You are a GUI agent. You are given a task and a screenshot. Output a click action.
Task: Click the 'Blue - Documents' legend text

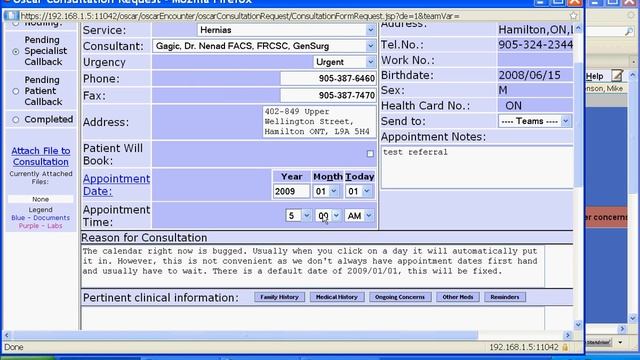(40, 218)
